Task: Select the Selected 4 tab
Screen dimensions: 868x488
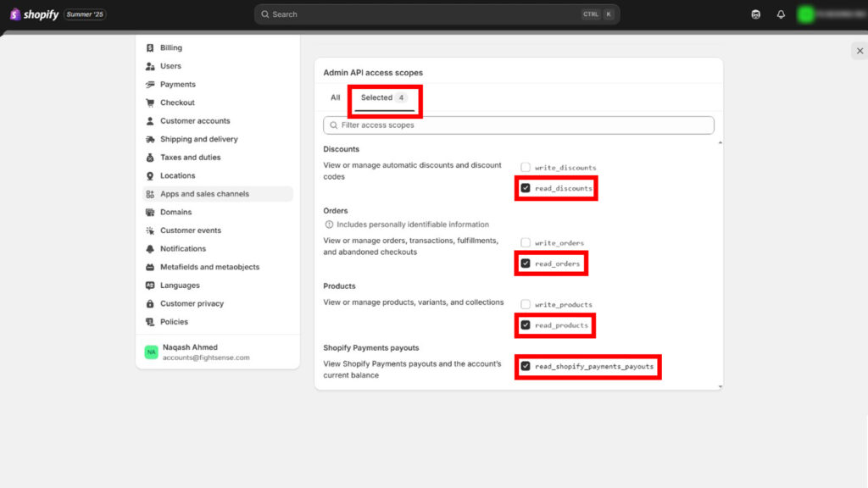Action: (384, 98)
